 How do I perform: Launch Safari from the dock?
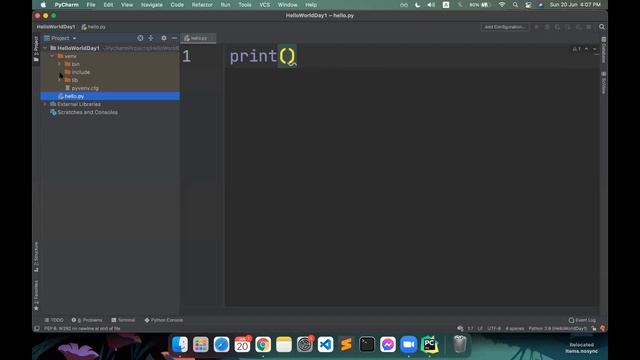tap(221, 344)
